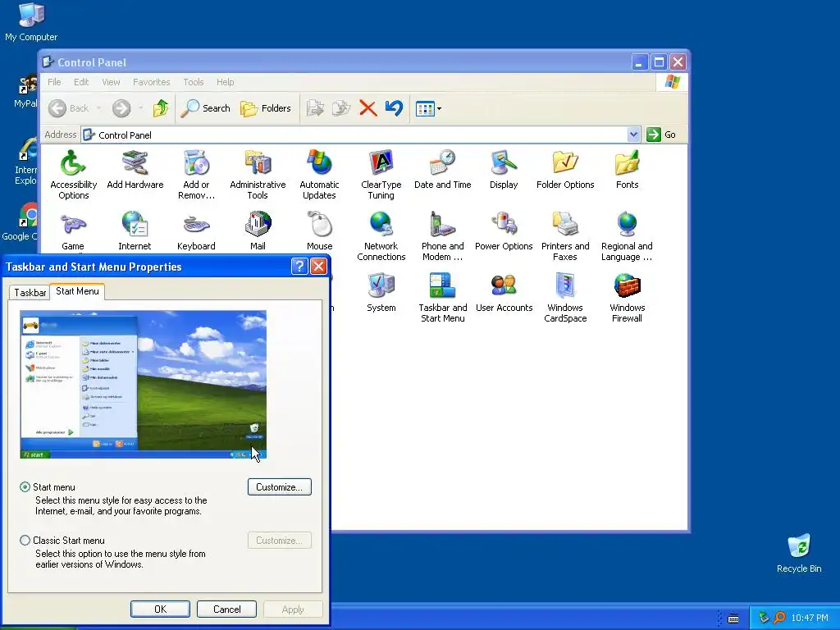Switch to the Taskbar tab
The image size is (840, 630).
(30, 293)
